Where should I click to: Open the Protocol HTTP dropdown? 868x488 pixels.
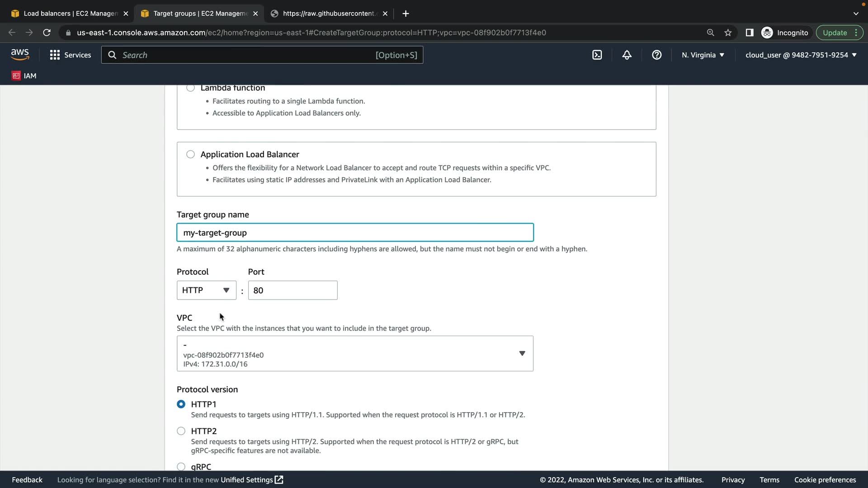[206, 290]
